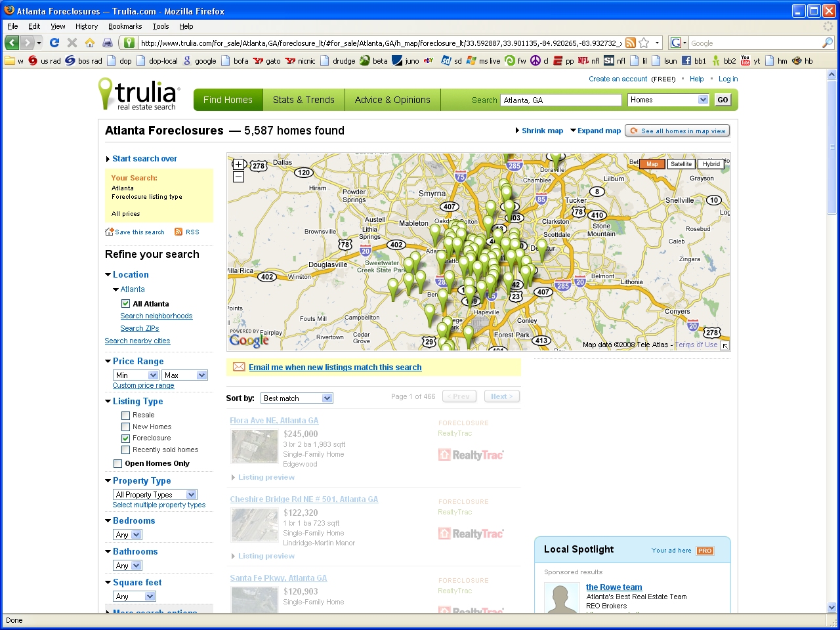840x630 pixels.
Task: Enable Open Homes Only
Action: tap(117, 464)
